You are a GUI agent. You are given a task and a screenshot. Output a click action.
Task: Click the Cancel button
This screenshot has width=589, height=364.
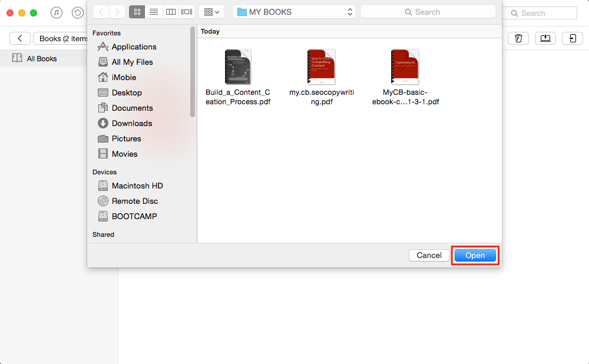[x=429, y=256]
